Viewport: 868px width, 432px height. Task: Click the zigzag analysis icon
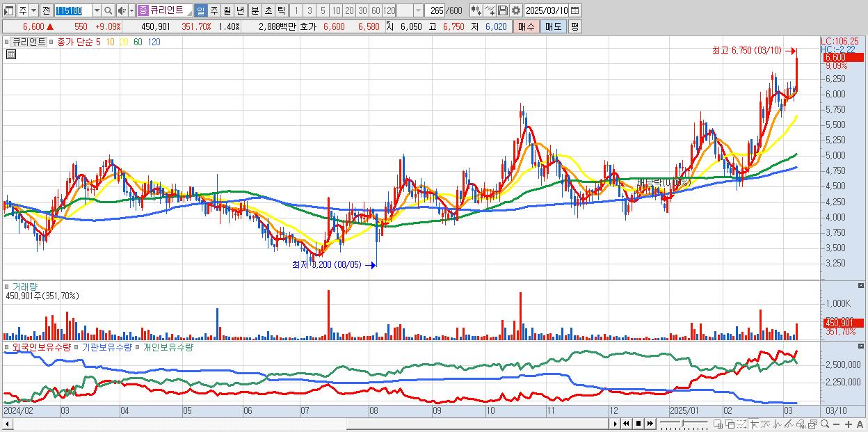coord(778,424)
